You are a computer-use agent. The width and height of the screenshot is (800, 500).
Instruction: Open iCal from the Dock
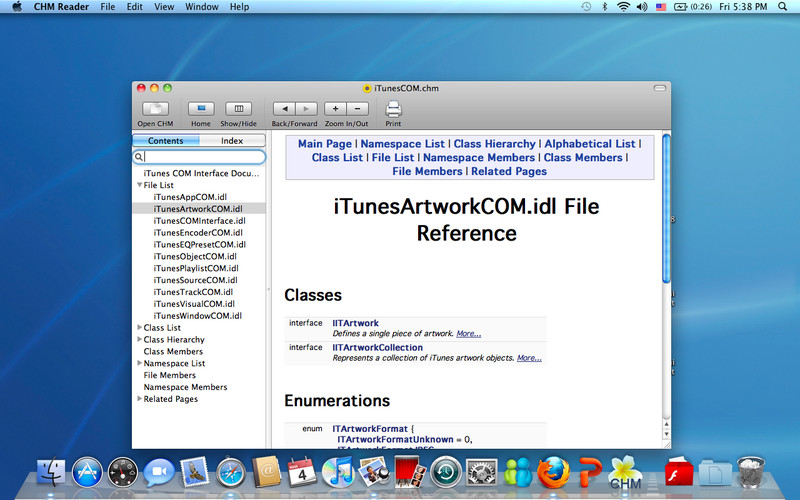point(302,472)
